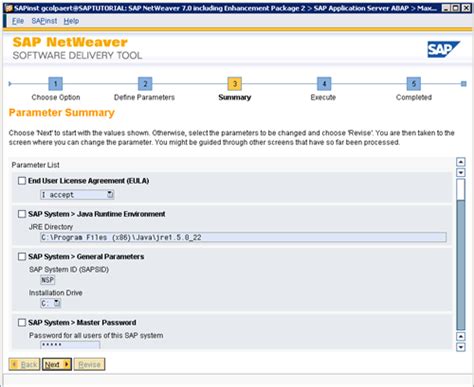Check SAP System > Master Password box

tap(22, 322)
